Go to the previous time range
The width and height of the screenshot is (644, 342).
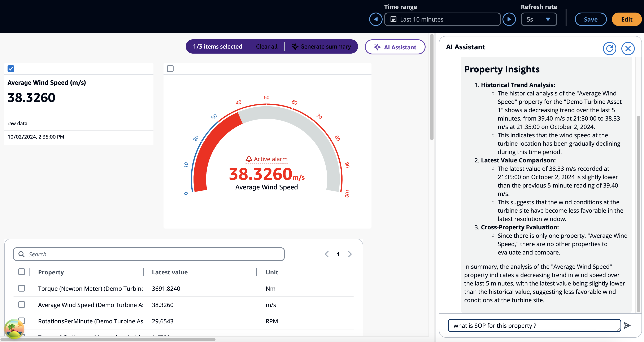coord(375,19)
